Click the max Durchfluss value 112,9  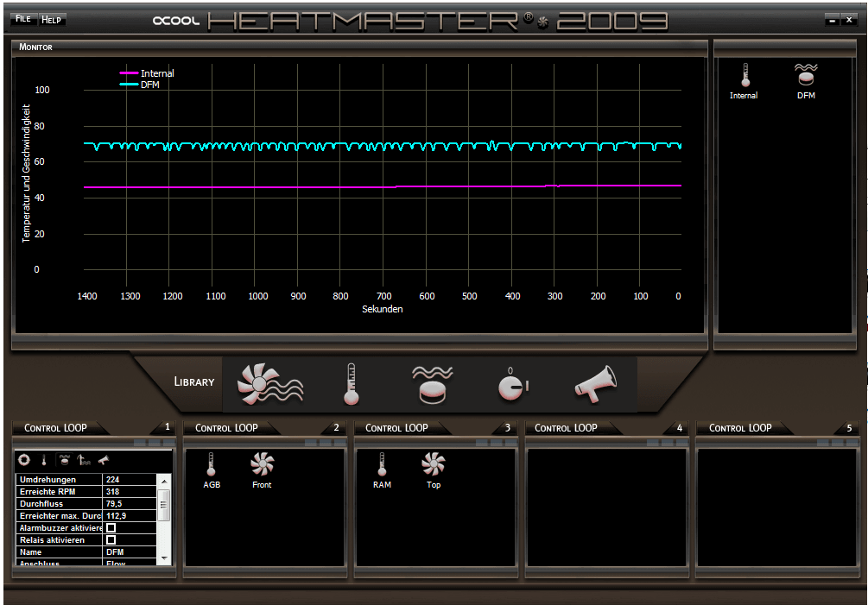coord(130,516)
